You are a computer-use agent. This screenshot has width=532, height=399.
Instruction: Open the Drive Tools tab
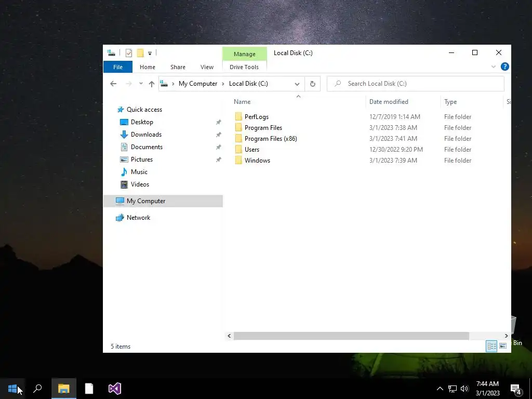pyautogui.click(x=244, y=67)
